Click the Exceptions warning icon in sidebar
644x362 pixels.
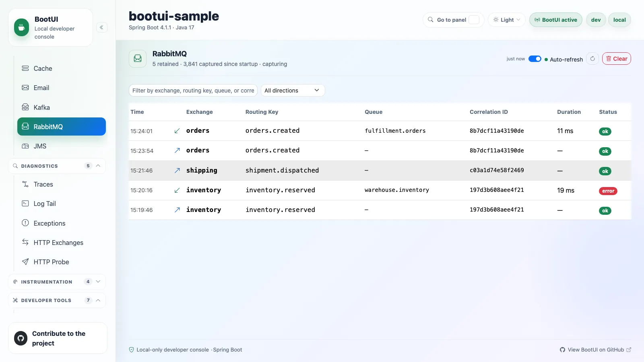25,223
